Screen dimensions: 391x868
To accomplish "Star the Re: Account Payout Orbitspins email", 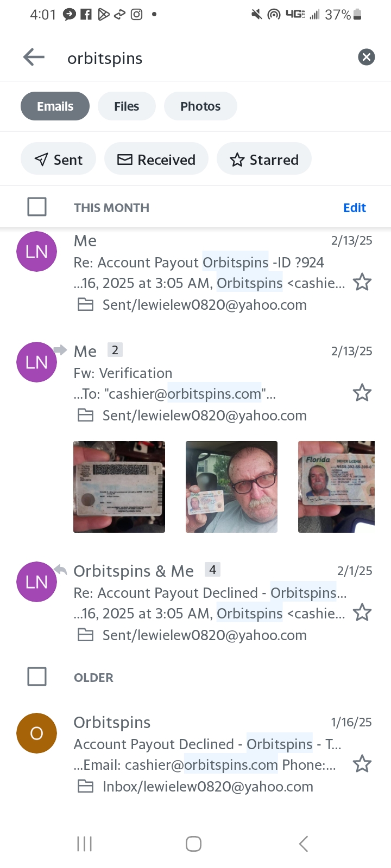I will click(362, 283).
